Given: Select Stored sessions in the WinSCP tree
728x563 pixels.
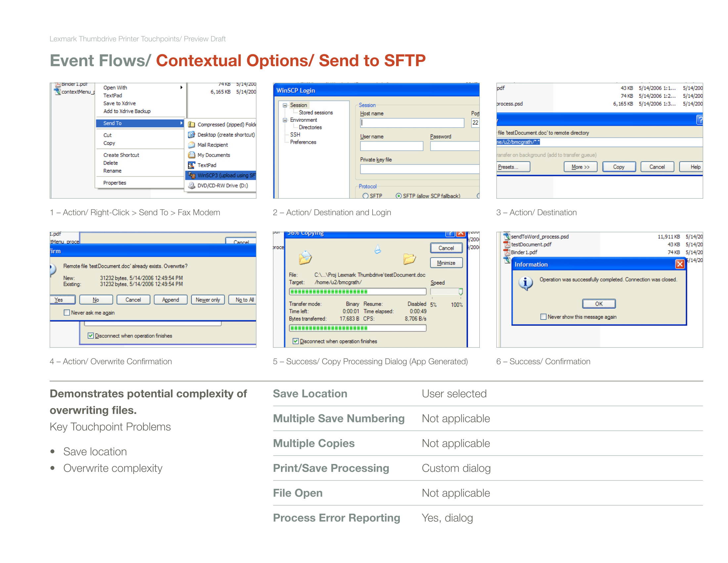Looking at the screenshot, I should click(316, 113).
